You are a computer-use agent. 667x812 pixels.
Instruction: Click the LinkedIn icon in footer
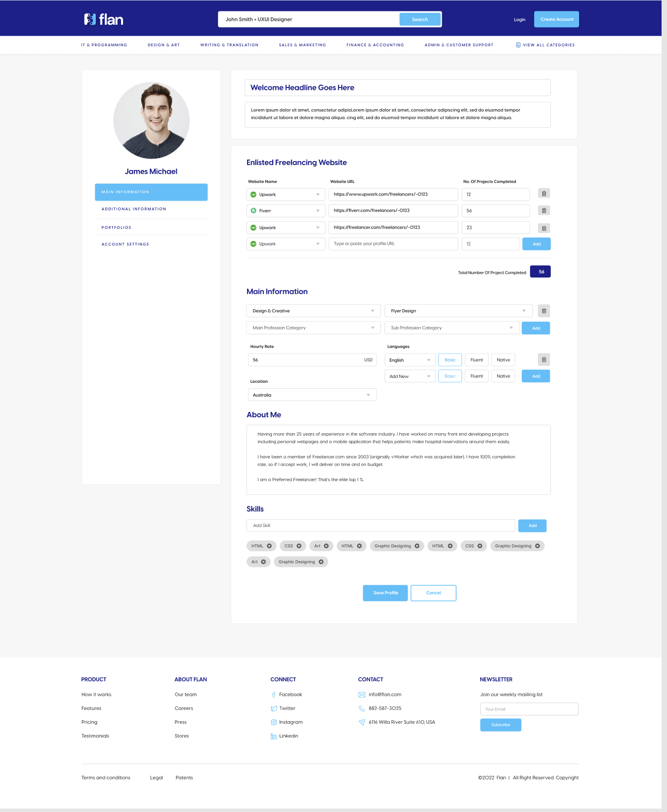pos(274,736)
